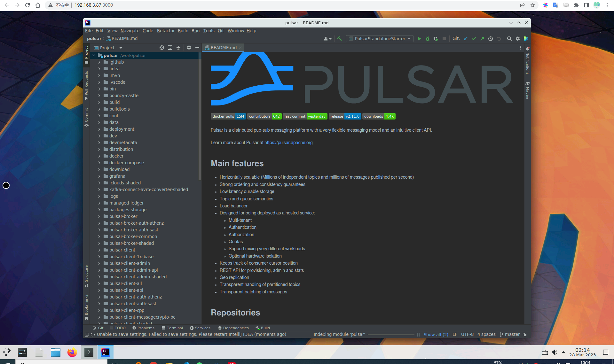Open the Refactor menu
The width and height of the screenshot is (614, 364).
(x=166, y=31)
